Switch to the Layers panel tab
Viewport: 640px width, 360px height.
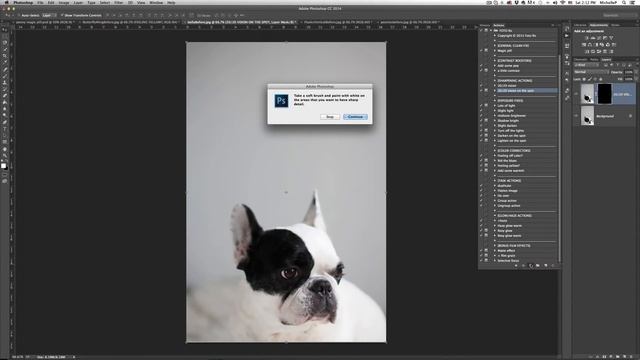pos(607,60)
